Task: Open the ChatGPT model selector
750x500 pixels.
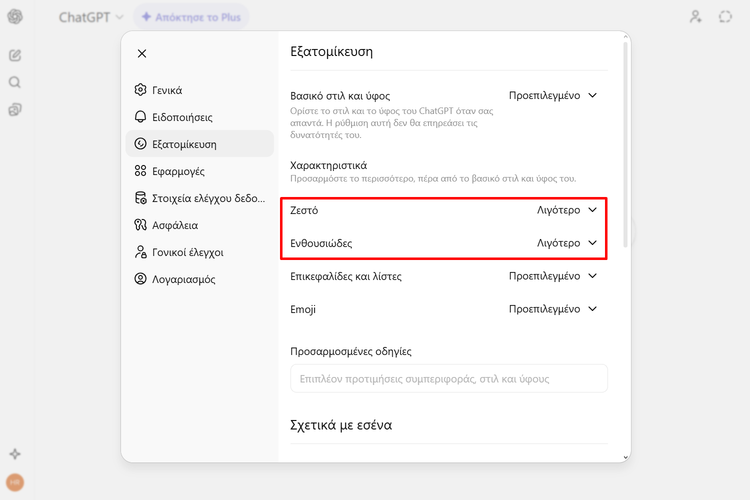Action: click(91, 17)
